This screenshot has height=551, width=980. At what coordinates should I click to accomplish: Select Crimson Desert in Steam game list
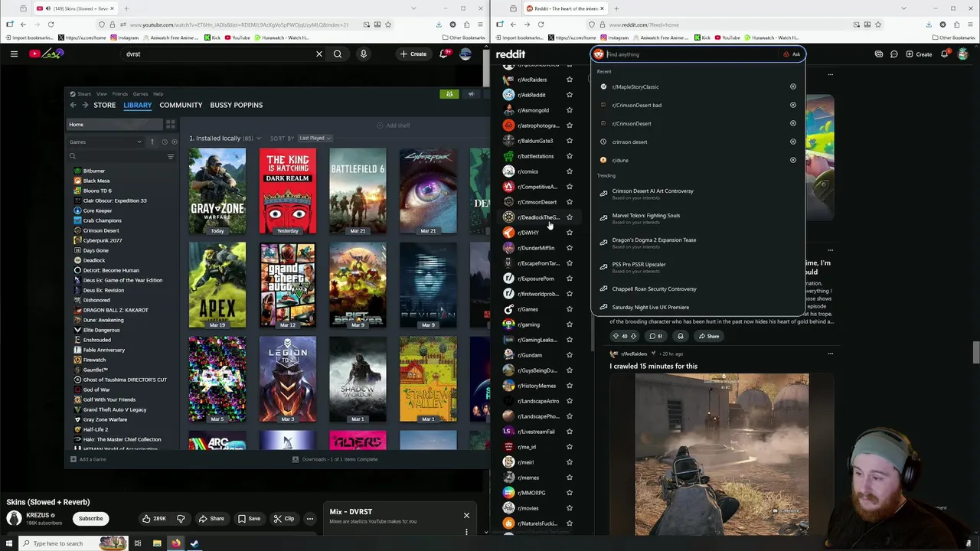(100, 230)
